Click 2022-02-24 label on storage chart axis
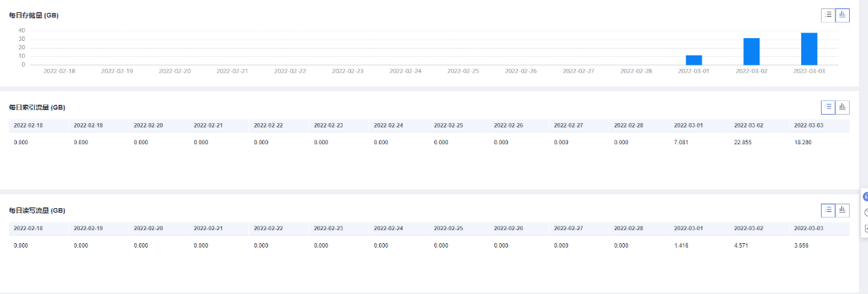The width and height of the screenshot is (868, 294). click(406, 71)
